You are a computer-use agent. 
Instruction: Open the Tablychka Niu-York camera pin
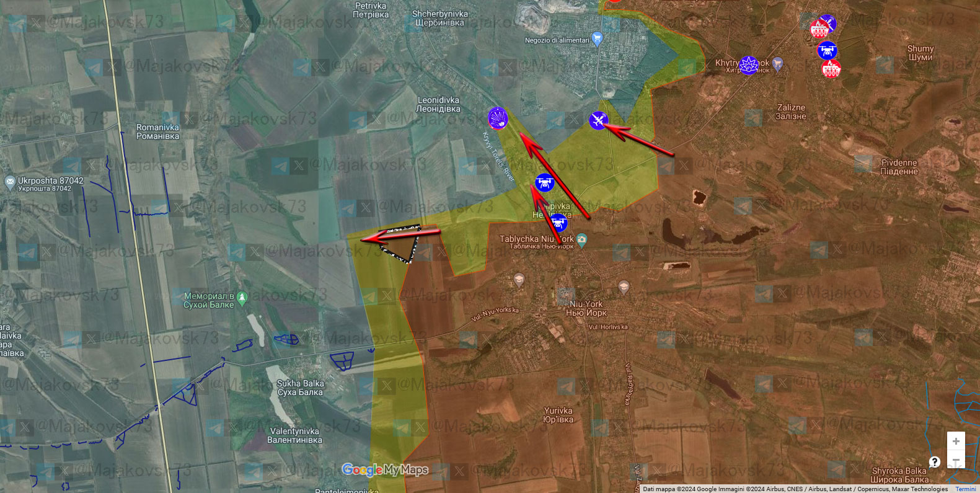coord(581,239)
